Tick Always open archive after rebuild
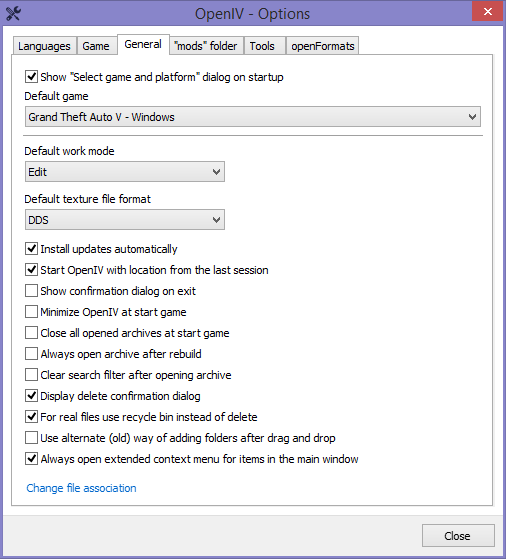This screenshot has height=559, width=506. [x=31, y=354]
